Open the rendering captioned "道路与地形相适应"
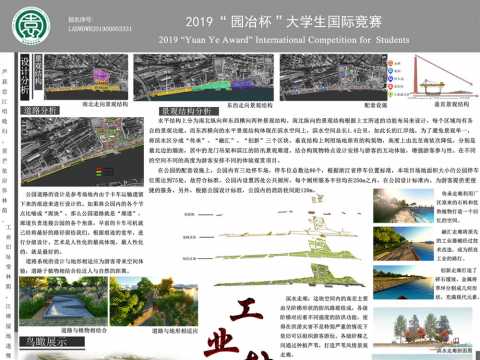The image size is (480, 360). tap(154, 301)
